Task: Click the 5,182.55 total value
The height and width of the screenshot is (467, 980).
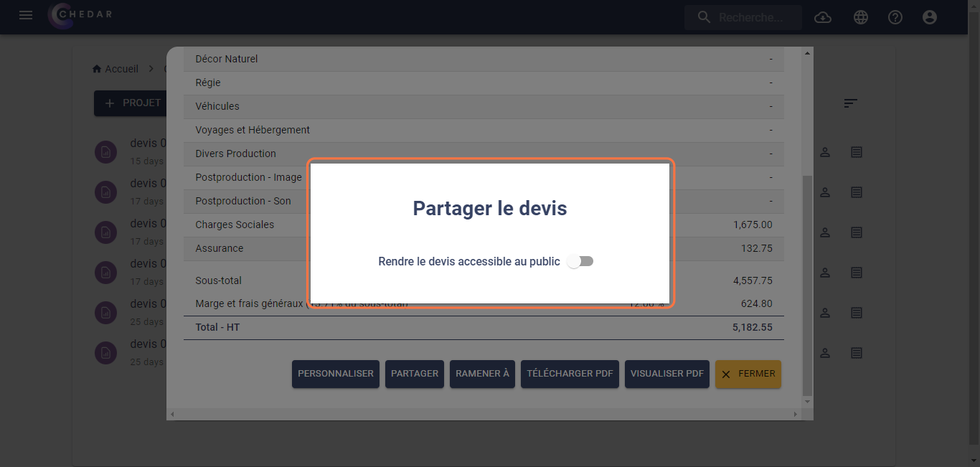Action: [753, 327]
